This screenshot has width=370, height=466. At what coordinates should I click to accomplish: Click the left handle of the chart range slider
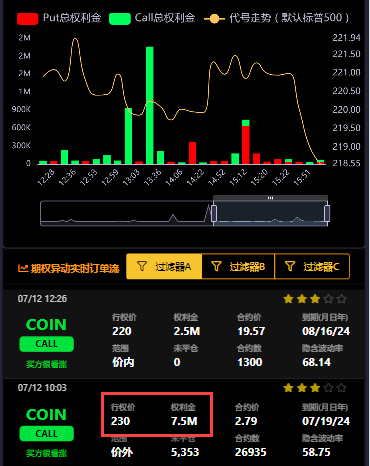tap(214, 213)
